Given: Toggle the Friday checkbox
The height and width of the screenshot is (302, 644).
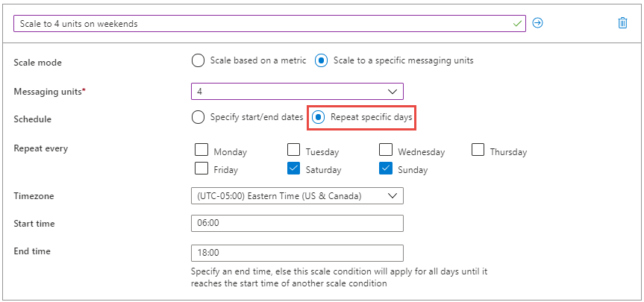Looking at the screenshot, I should click(201, 169).
